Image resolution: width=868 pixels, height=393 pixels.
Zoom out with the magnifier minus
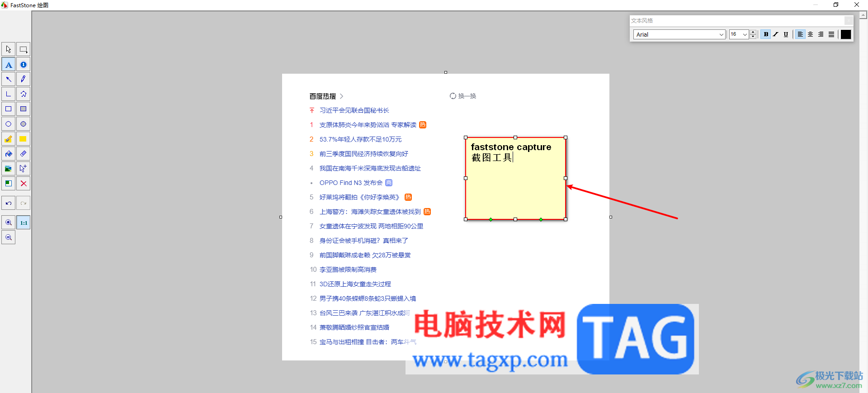pyautogui.click(x=9, y=237)
